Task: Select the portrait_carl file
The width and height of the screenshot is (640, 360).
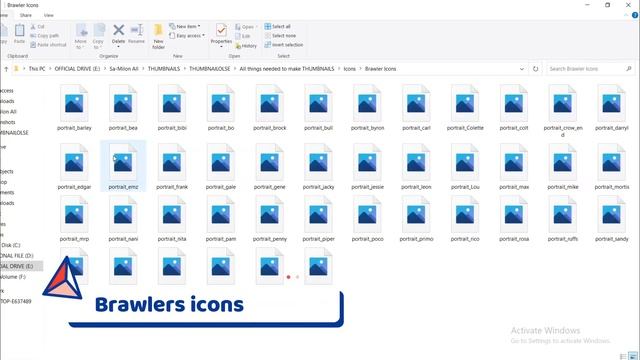Action: click(x=416, y=108)
